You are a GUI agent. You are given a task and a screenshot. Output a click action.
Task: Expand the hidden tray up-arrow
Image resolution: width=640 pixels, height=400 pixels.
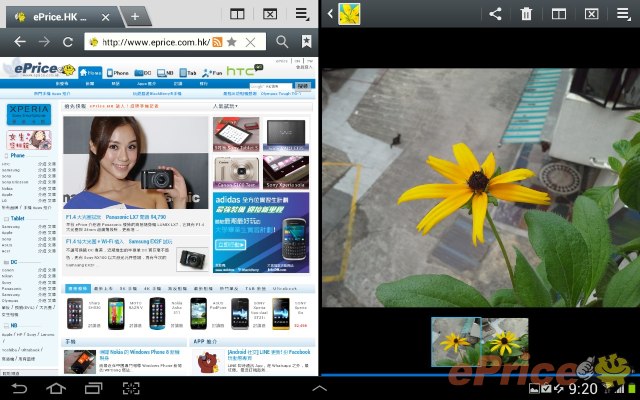[x=319, y=387]
